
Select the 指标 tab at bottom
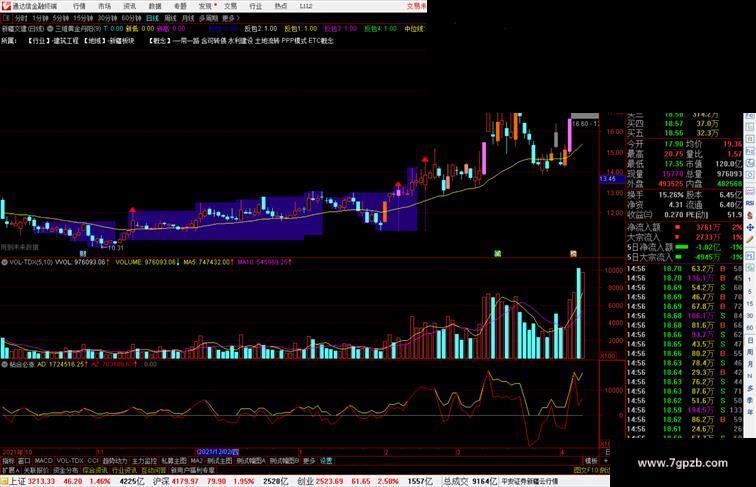point(8,461)
